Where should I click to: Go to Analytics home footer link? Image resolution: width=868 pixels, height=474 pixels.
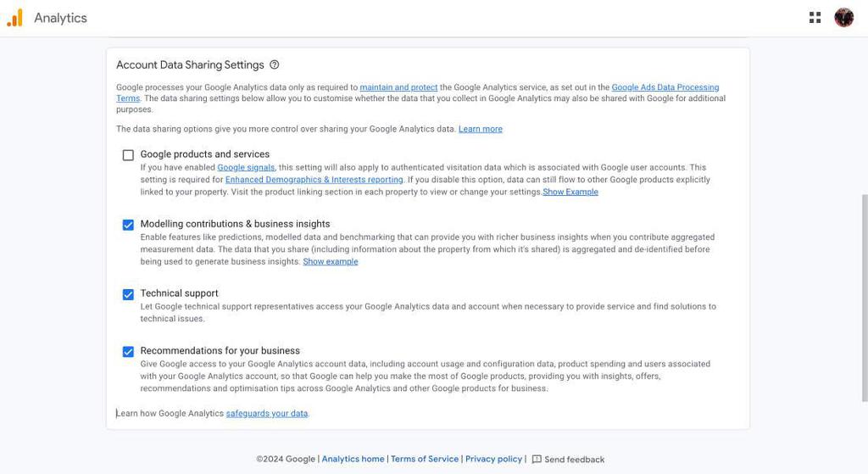pyautogui.click(x=353, y=460)
